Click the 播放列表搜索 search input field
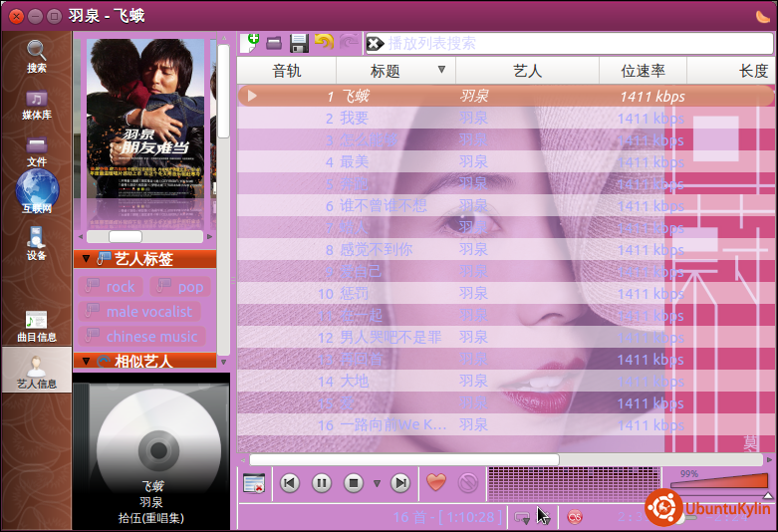 [x=568, y=43]
